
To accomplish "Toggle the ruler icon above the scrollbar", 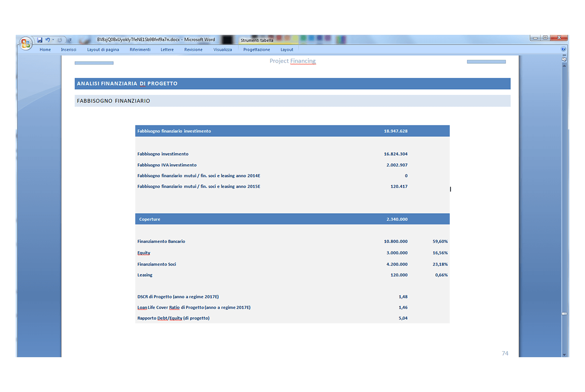I will 564,59.
